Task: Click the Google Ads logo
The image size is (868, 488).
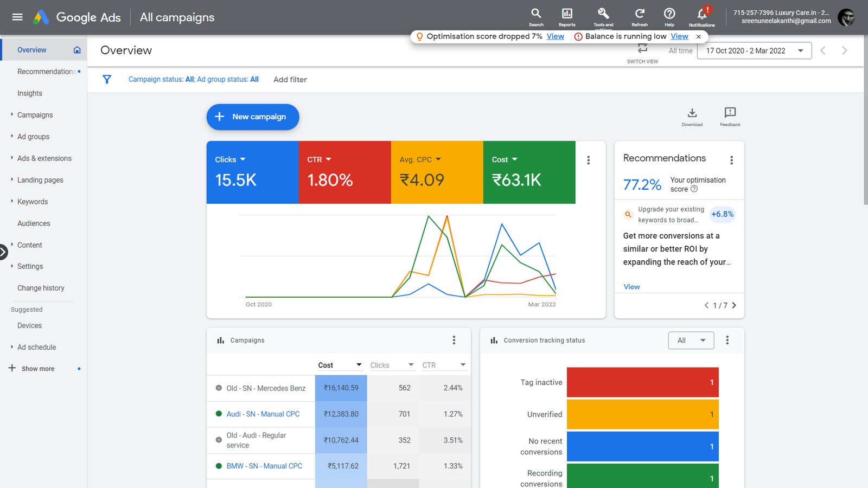Action: 76,17
